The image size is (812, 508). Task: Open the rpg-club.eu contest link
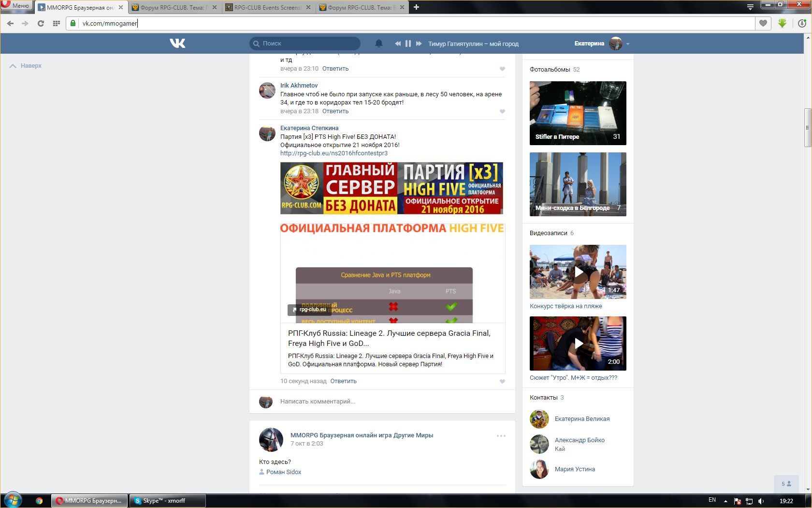click(x=333, y=153)
